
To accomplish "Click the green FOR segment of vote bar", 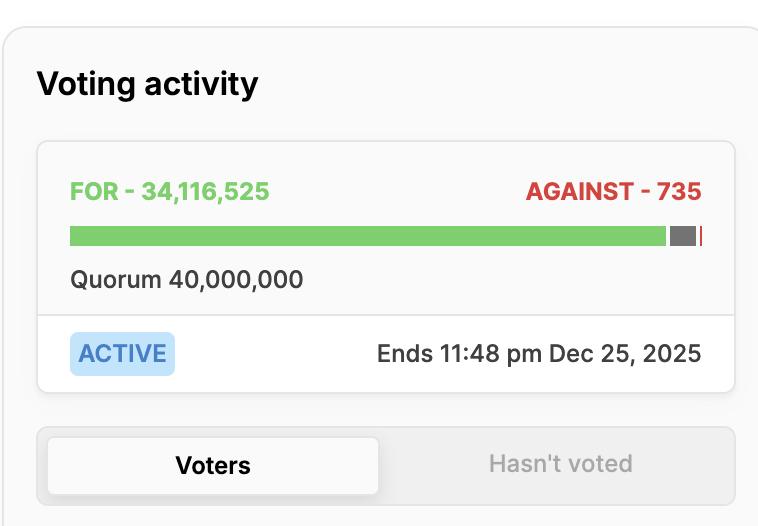I will [367, 236].
